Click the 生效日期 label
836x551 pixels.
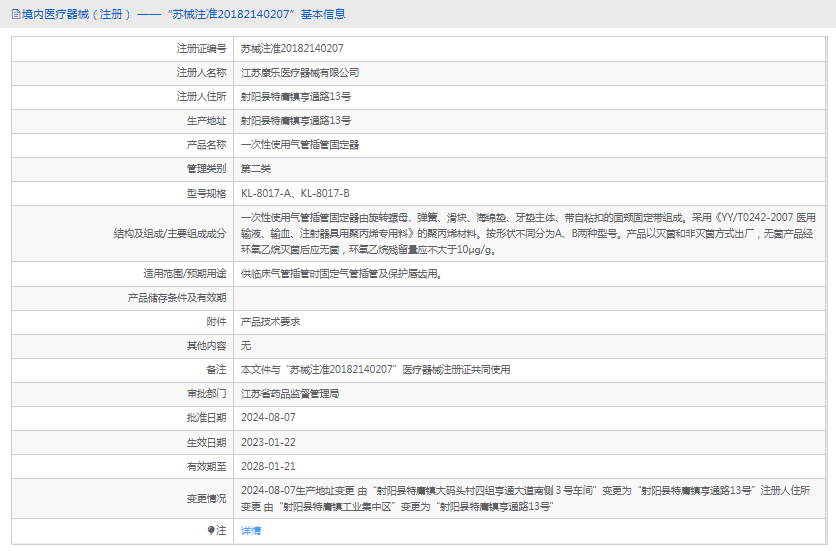click(x=206, y=443)
